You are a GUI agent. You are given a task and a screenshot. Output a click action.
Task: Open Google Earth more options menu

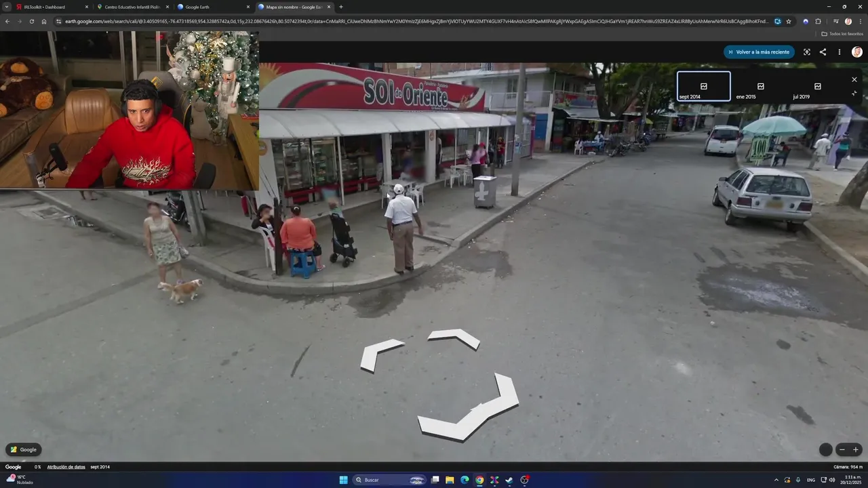(x=839, y=52)
